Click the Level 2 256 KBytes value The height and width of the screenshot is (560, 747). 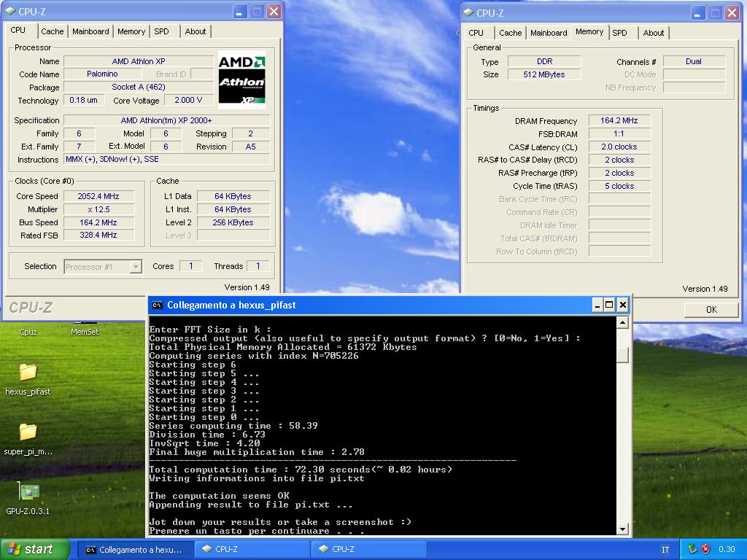tap(233, 222)
